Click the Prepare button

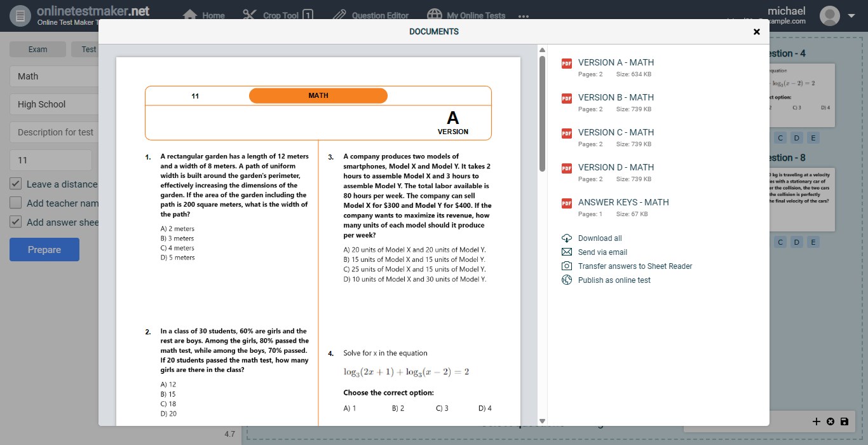click(44, 250)
